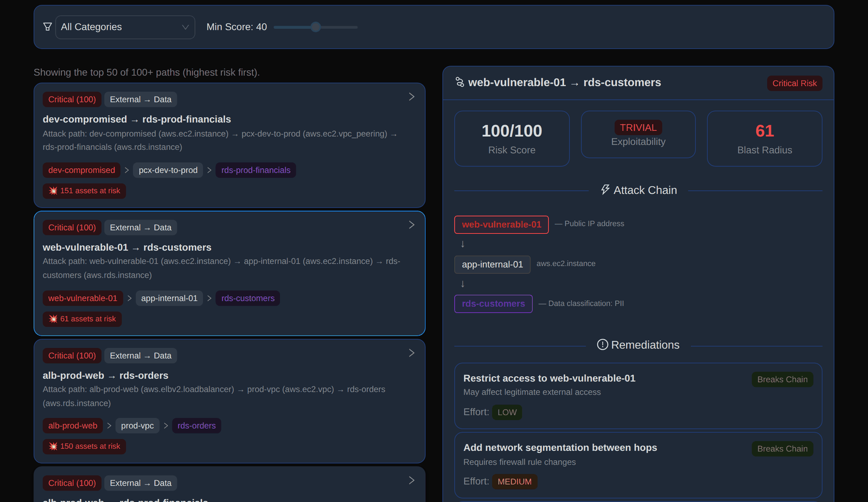This screenshot has height=502, width=868.
Task: Adjust the Min Score slider handle
Action: pos(316,27)
